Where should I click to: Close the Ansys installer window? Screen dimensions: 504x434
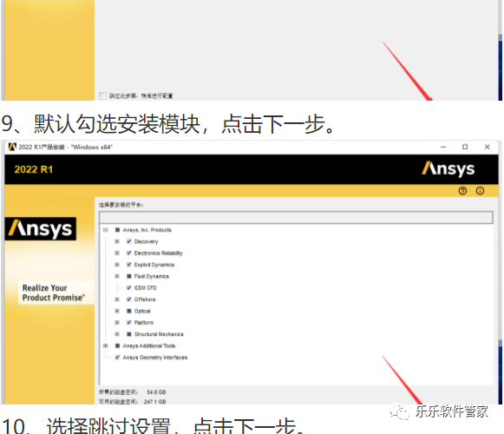(x=487, y=147)
